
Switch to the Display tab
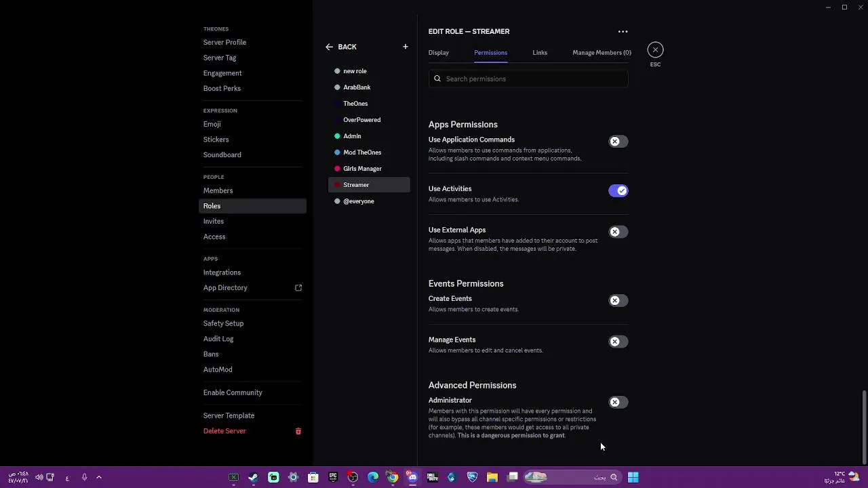click(438, 52)
